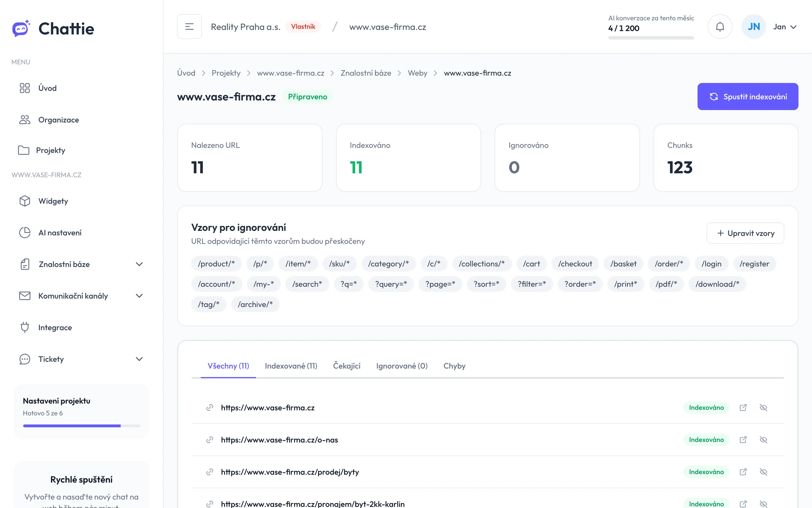Click the https://www.vase-firma.cz/o-nas URL text
The image size is (812, 508).
click(x=279, y=440)
